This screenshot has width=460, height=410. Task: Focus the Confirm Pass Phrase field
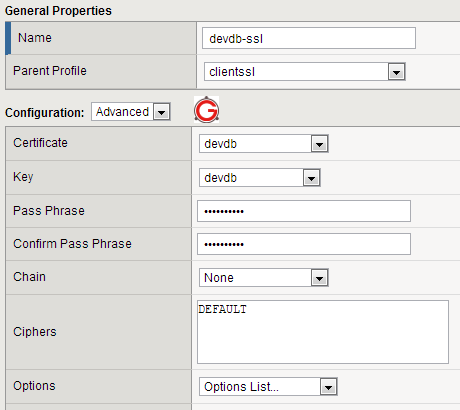click(304, 244)
